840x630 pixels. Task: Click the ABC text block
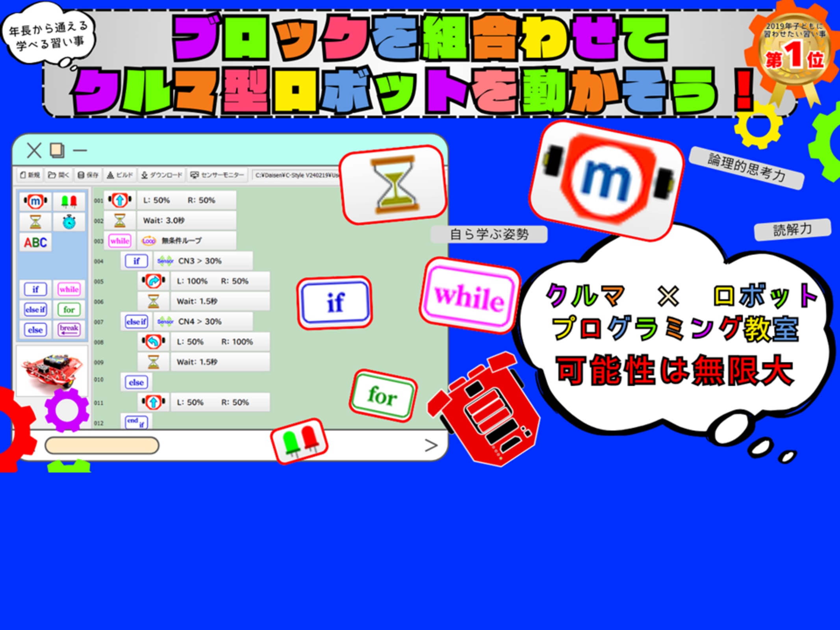coord(35,243)
